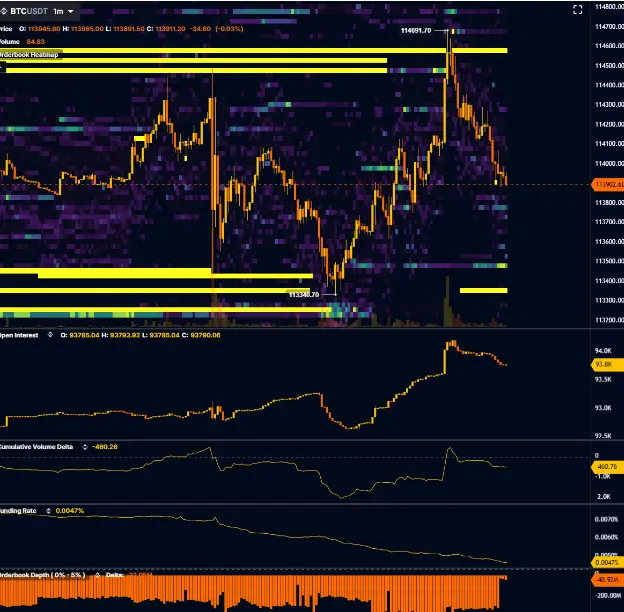Click the Open Interest high value 93793.92
Screen dimensions: 624x612
point(125,335)
